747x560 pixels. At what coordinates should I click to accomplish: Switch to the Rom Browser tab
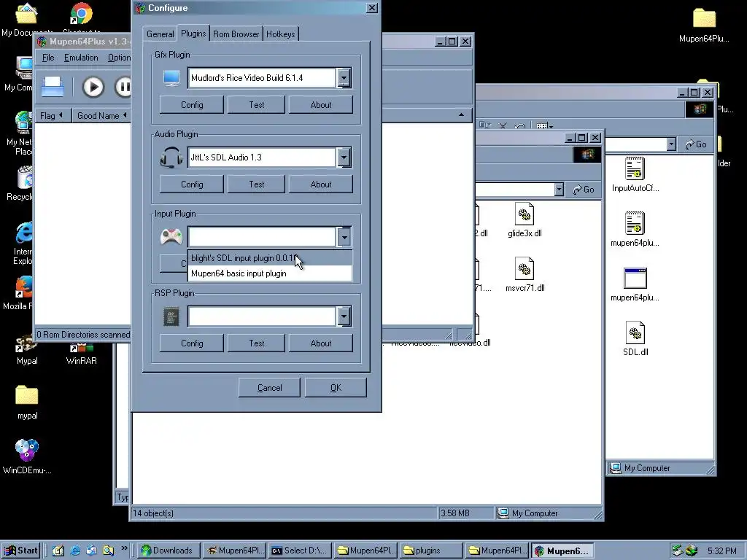pyautogui.click(x=236, y=34)
